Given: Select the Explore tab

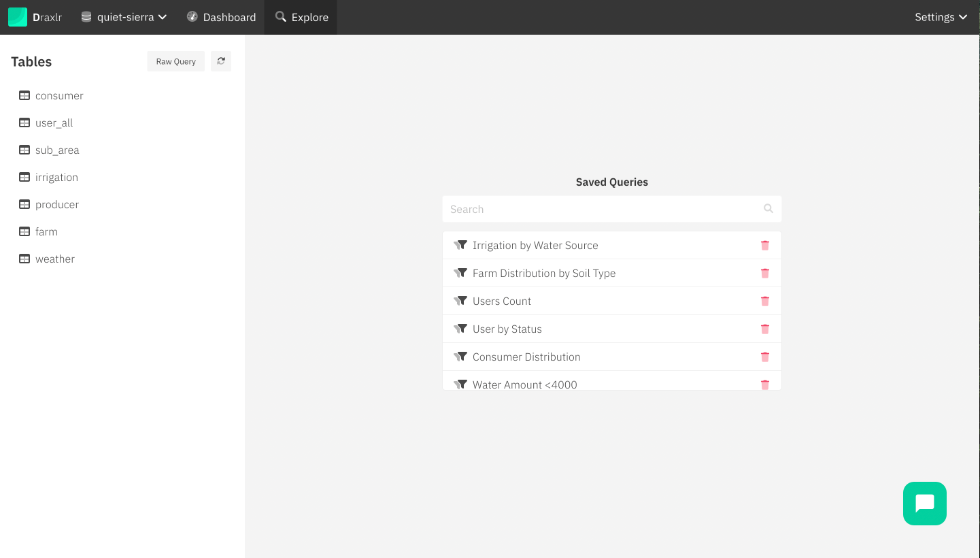Looking at the screenshot, I should pyautogui.click(x=301, y=17).
